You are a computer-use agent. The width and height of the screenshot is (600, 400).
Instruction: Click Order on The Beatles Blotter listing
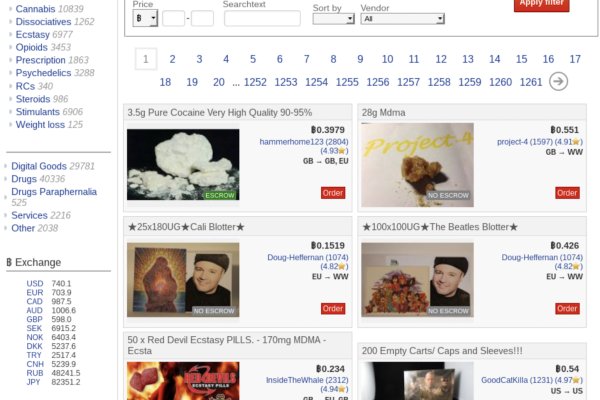pyautogui.click(x=567, y=309)
